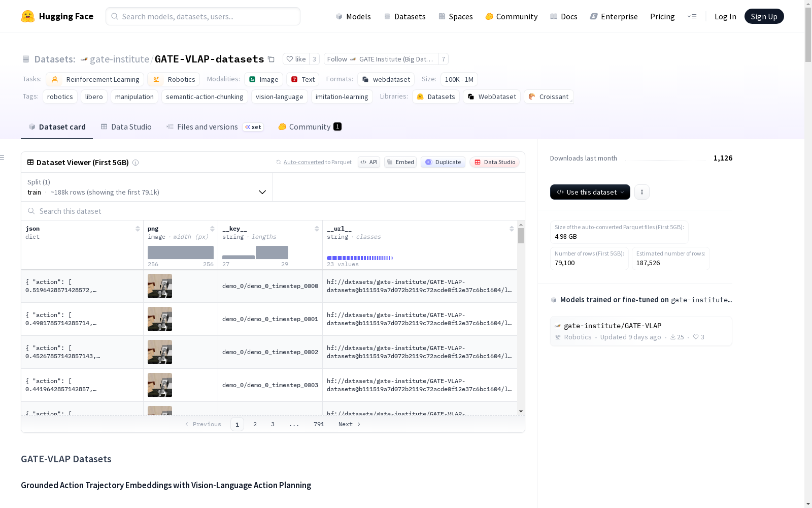Open Models in the top navigation
The image size is (812, 508).
click(353, 16)
